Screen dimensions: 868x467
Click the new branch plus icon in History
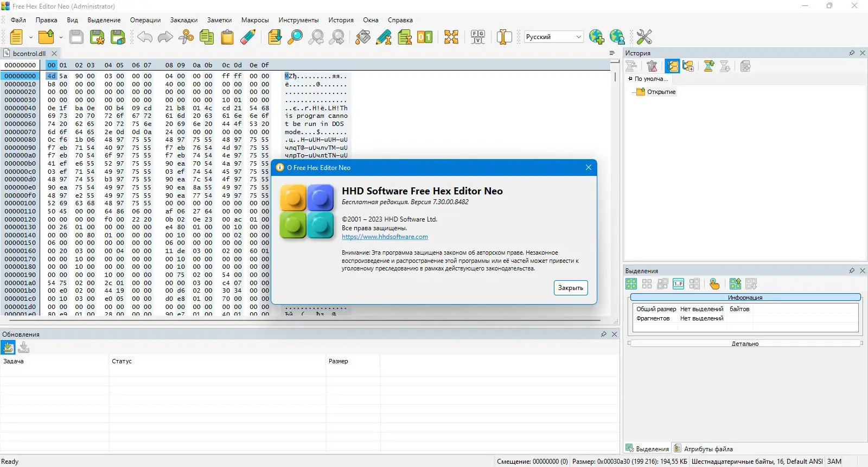pyautogui.click(x=688, y=66)
